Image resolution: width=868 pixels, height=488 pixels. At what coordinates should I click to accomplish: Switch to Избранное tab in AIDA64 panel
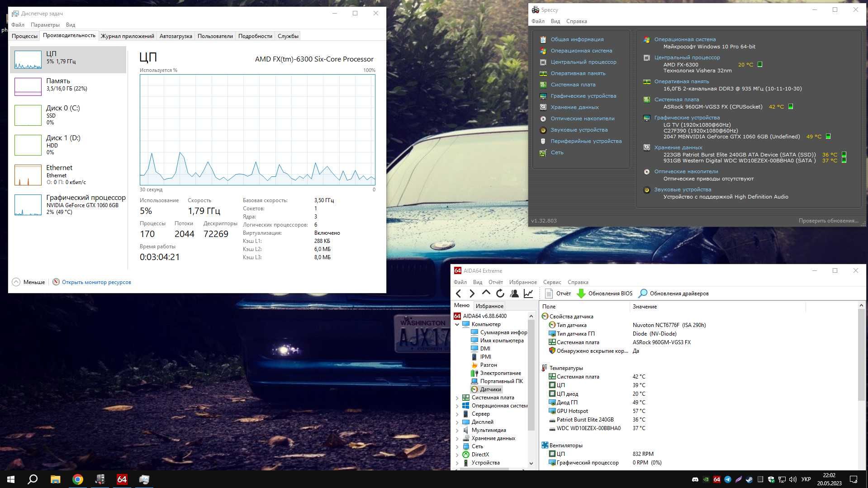pyautogui.click(x=489, y=306)
